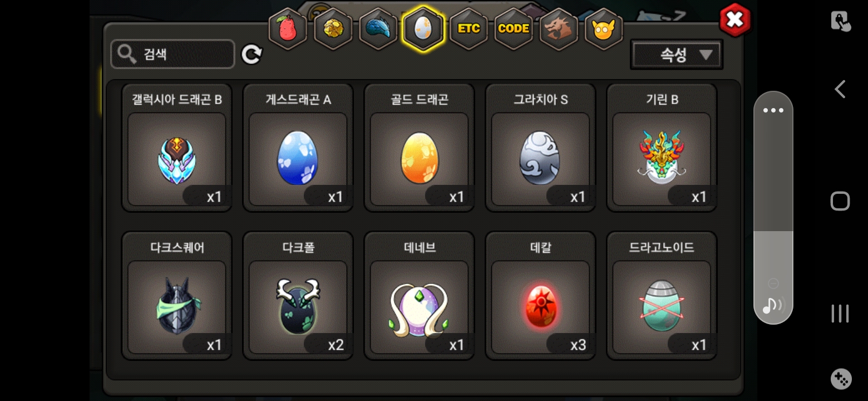This screenshot has height=401, width=868.
Task: Open the orange cat-face tab
Action: (x=604, y=29)
